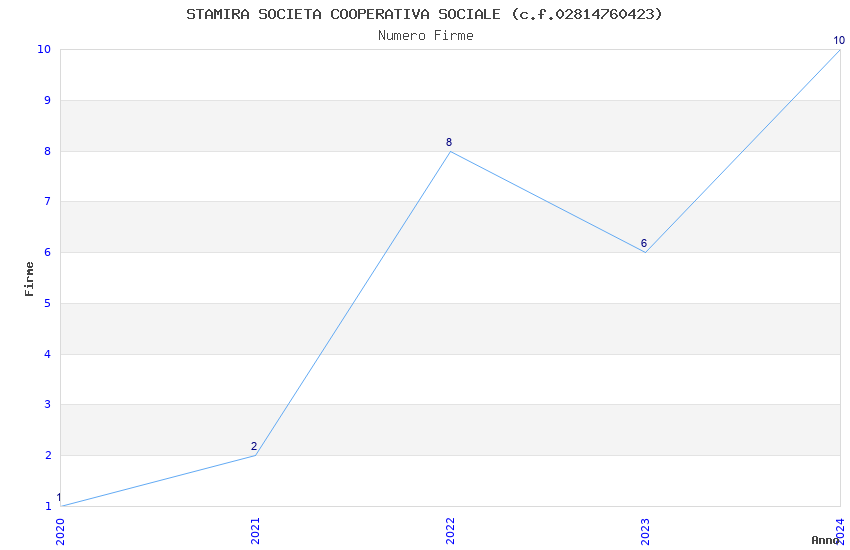The image size is (850, 550).
Task: Click the y-axis tick label 2
Action: point(48,455)
